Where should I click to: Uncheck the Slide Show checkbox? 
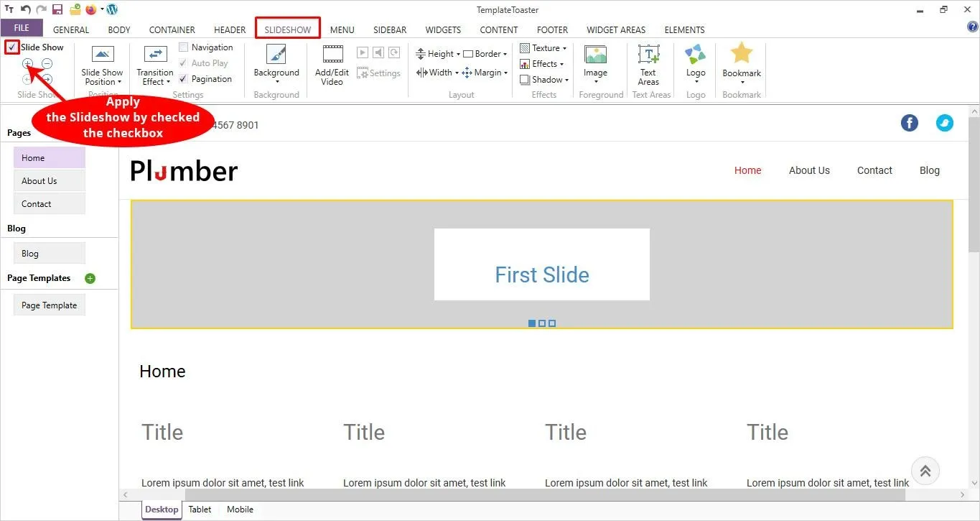tap(12, 47)
